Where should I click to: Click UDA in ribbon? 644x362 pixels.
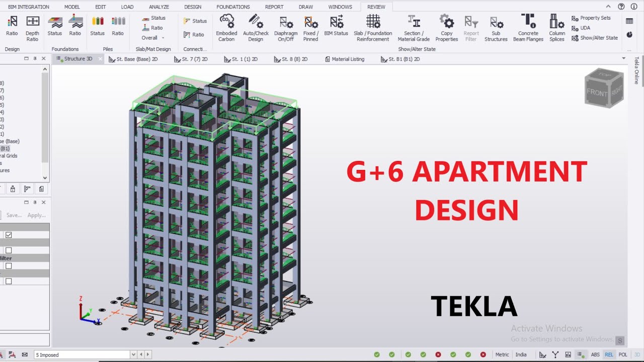coord(581,28)
